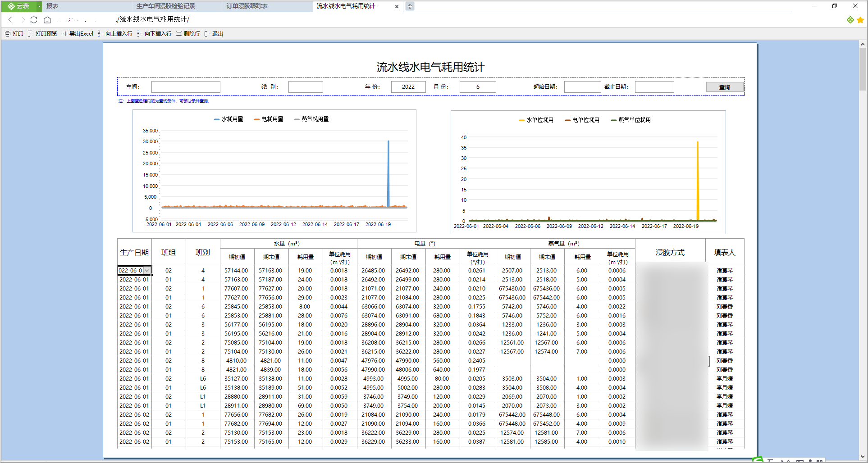This screenshot has width=868, height=463.
Task: Go to home icon
Action: pos(47,20)
